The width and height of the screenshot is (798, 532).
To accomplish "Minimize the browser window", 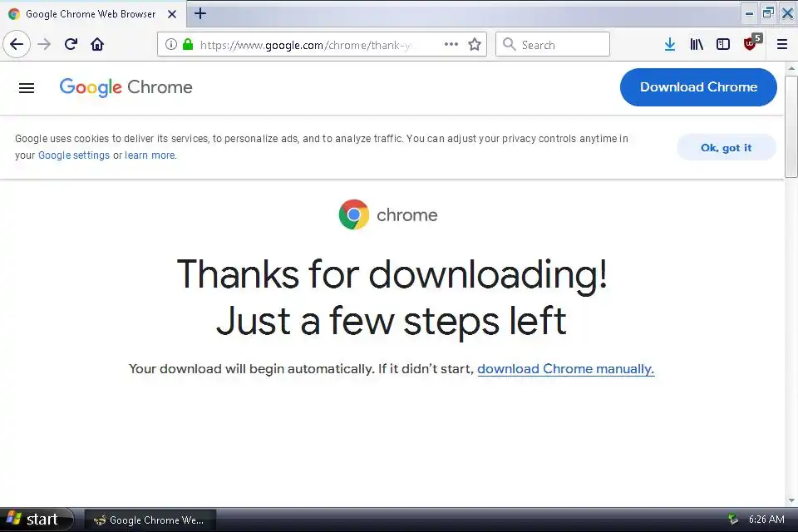I will pos(749,14).
